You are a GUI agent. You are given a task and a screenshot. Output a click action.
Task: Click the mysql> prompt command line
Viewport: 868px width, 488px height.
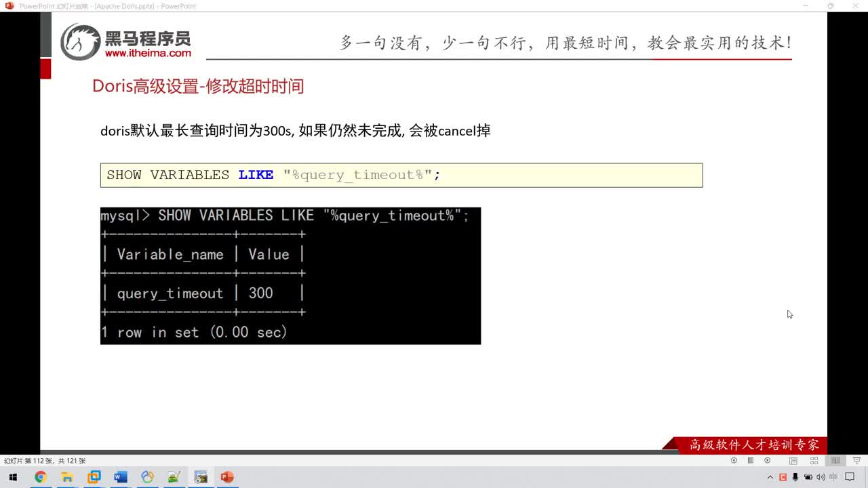285,216
